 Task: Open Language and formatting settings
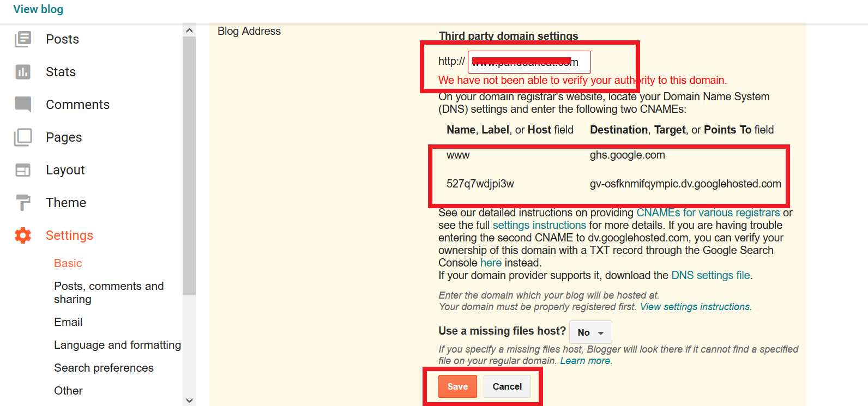[x=117, y=345]
